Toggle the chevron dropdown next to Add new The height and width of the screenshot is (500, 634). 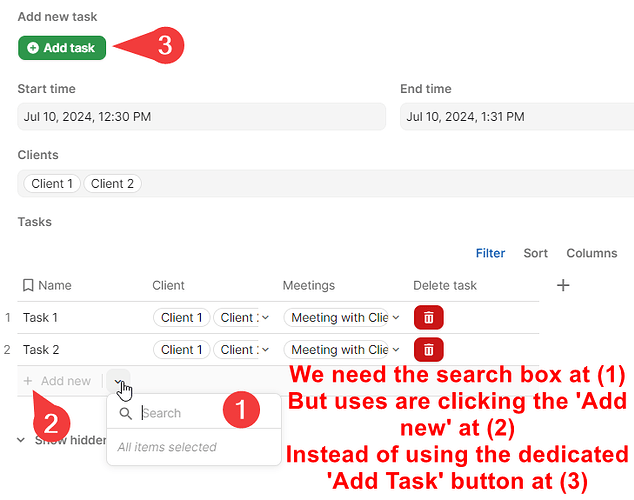(118, 381)
